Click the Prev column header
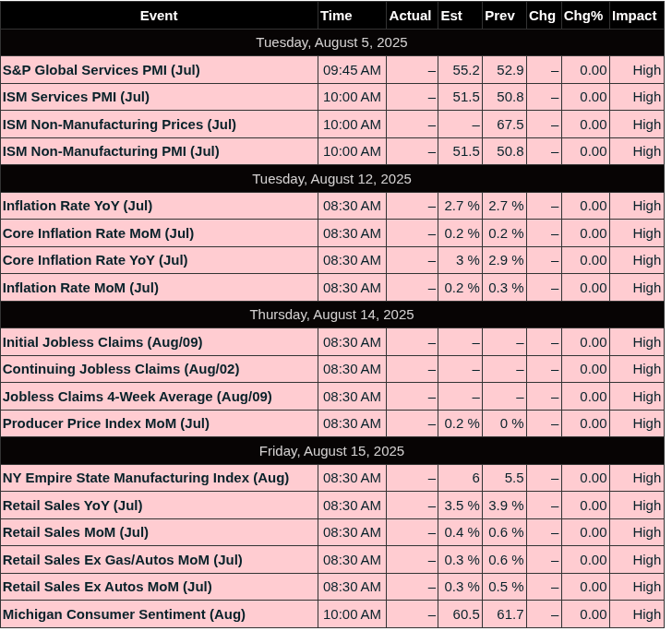 tap(504, 16)
